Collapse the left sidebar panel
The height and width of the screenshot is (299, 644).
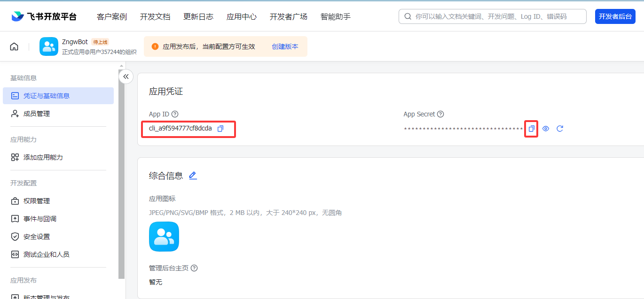click(x=126, y=77)
